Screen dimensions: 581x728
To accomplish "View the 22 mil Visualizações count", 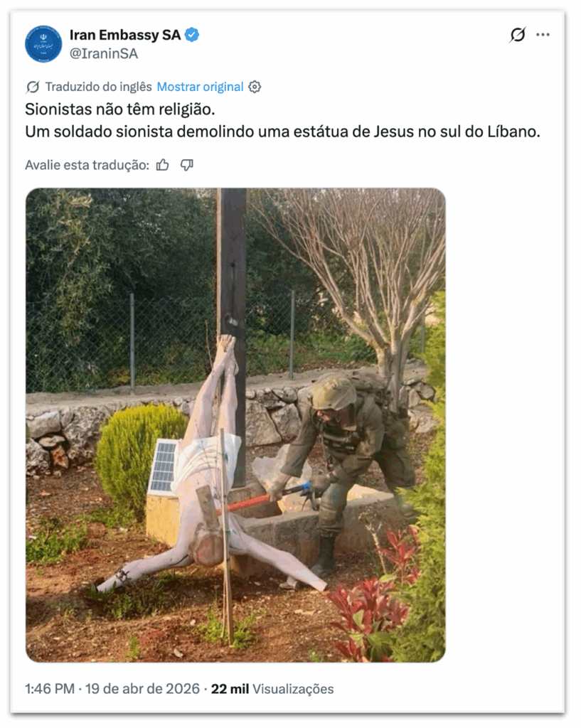I will tap(272, 689).
